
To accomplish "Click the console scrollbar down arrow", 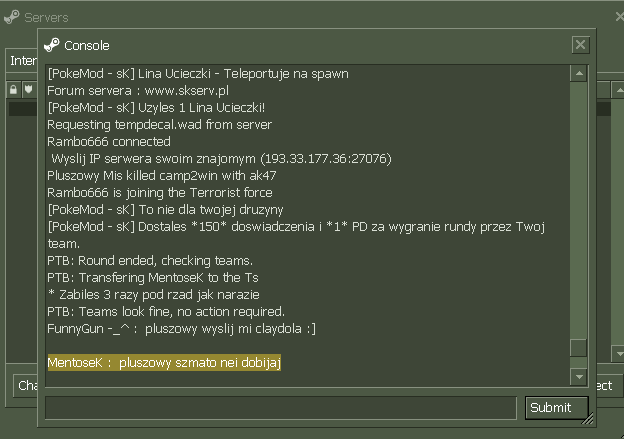I will pos(579,377).
